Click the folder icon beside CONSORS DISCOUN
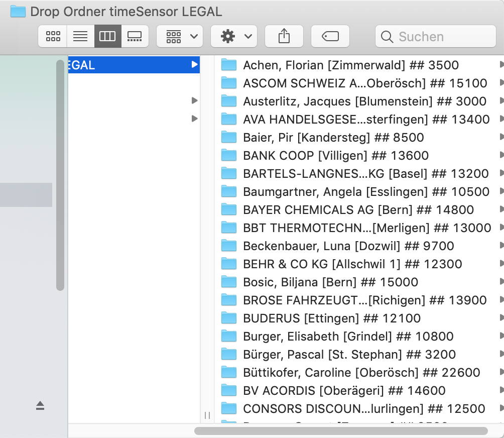The height and width of the screenshot is (438, 504). [x=229, y=408]
